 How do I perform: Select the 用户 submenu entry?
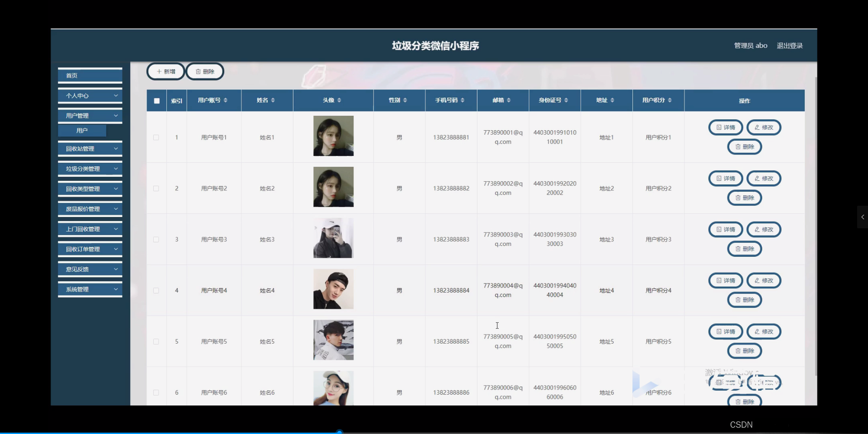[x=81, y=130]
